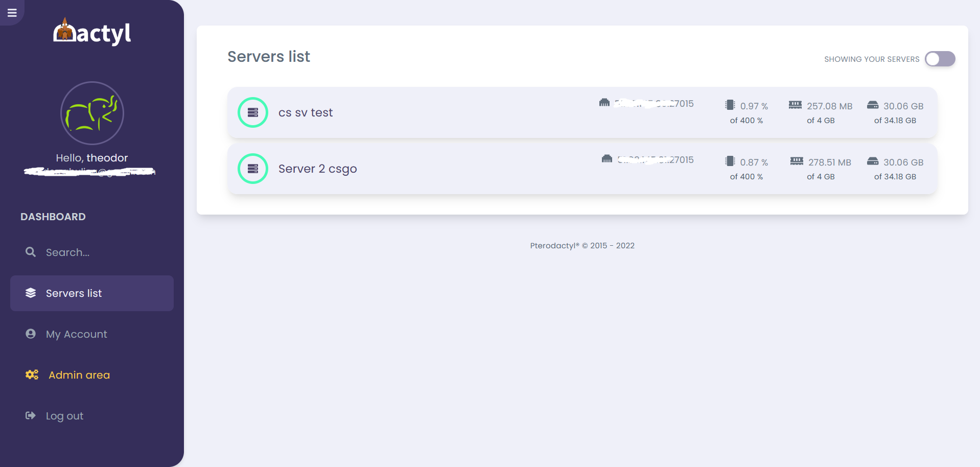Click Server 2 csgo status icon
The image size is (980, 467).
[x=253, y=169]
